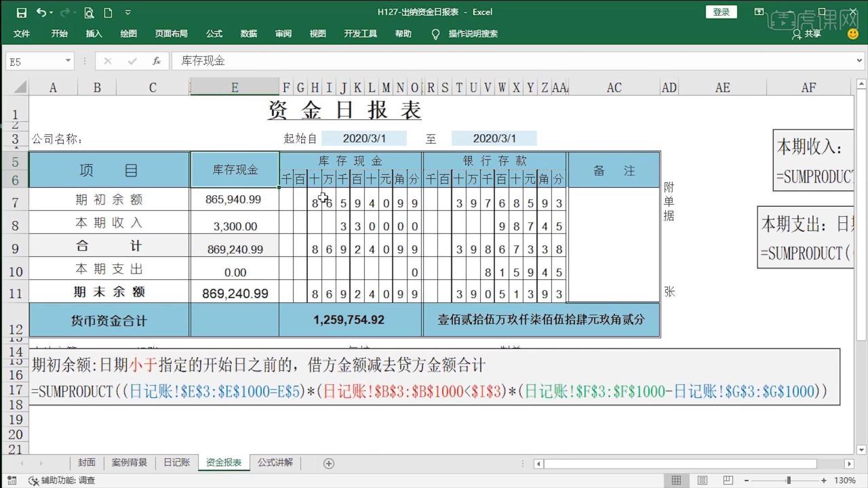The image size is (868, 488).
Task: Add a new sheet with plus icon
Action: (x=329, y=463)
